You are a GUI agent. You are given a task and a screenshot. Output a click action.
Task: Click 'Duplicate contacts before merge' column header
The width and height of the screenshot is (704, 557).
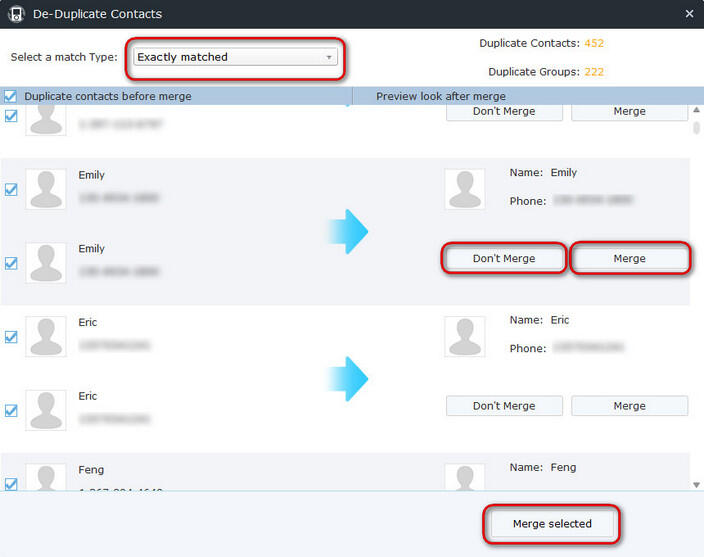107,96
